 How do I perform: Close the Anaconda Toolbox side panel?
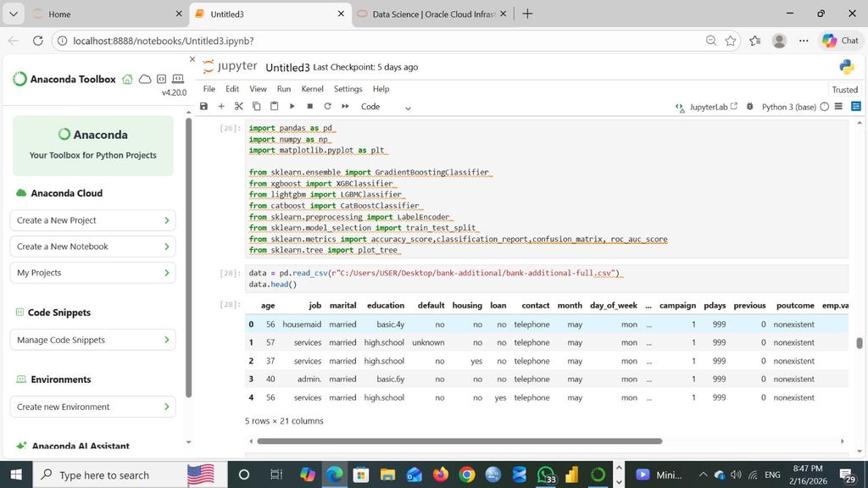[192, 59]
